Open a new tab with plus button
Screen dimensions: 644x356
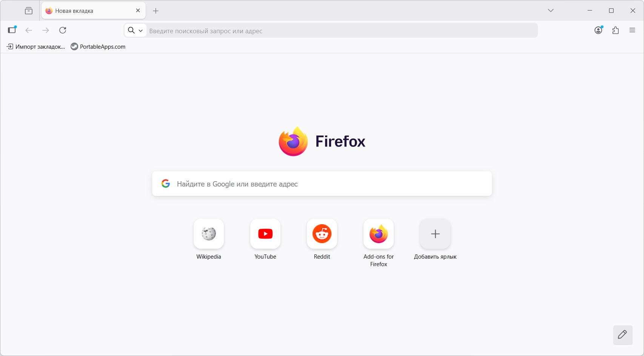[156, 11]
